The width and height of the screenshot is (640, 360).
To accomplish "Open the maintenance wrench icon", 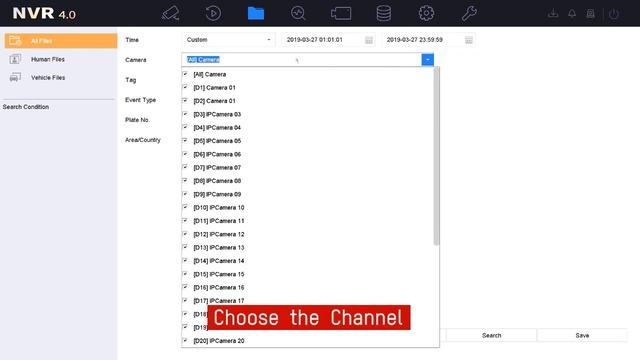I will pos(469,13).
